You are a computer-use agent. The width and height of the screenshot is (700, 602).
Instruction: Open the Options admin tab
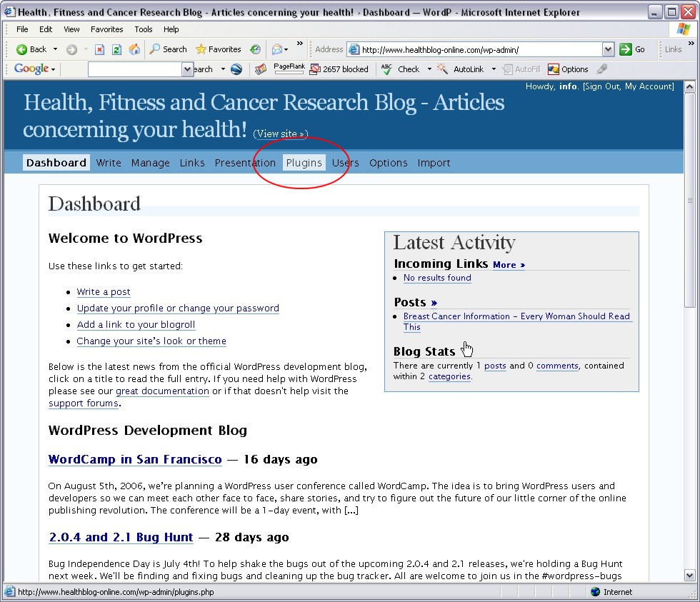389,163
